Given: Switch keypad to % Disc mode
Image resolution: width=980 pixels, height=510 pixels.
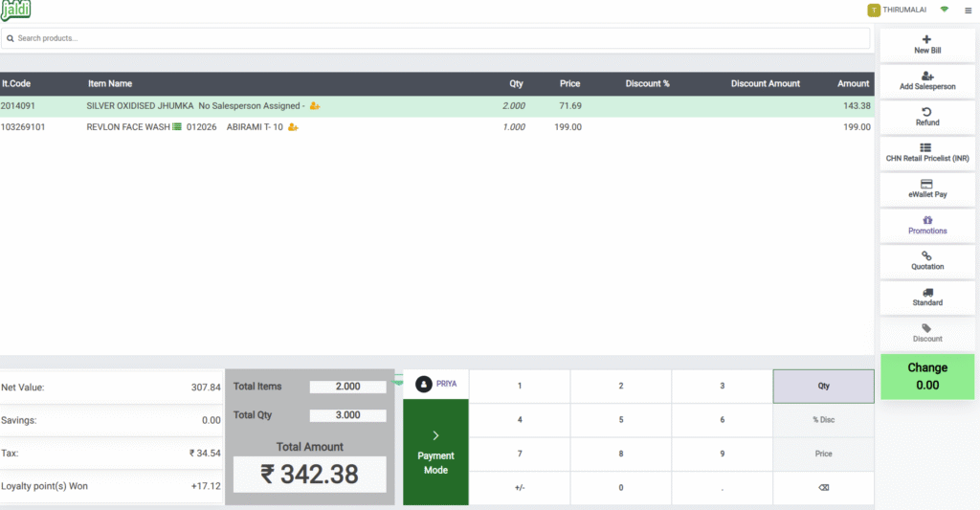Looking at the screenshot, I should [x=823, y=420].
